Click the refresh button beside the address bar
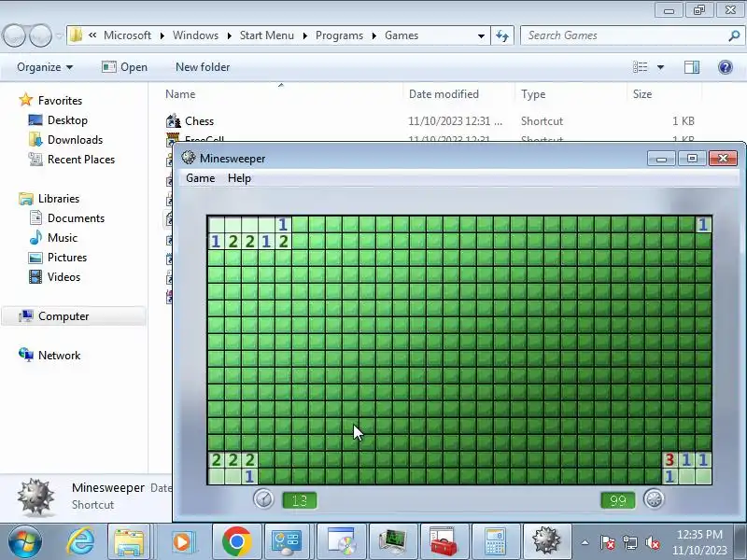This screenshot has width=747, height=560. click(x=502, y=35)
